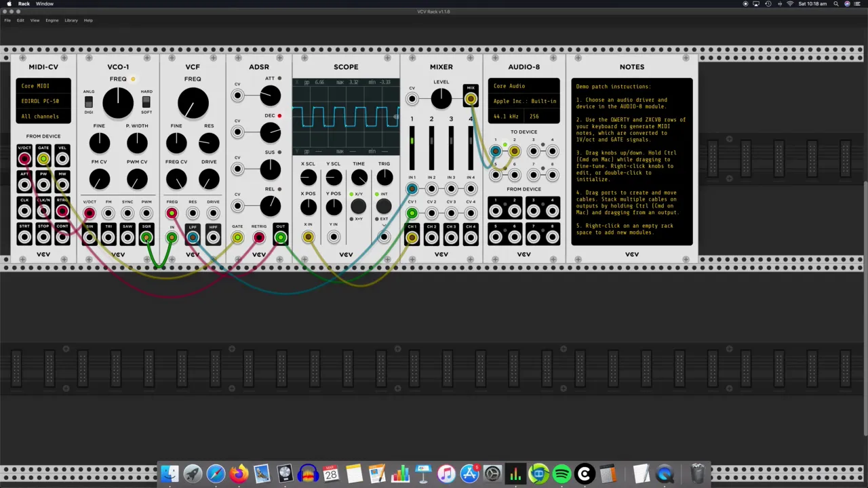The image size is (868, 488).
Task: Click the ADSR RETRIG input port
Action: (x=259, y=238)
